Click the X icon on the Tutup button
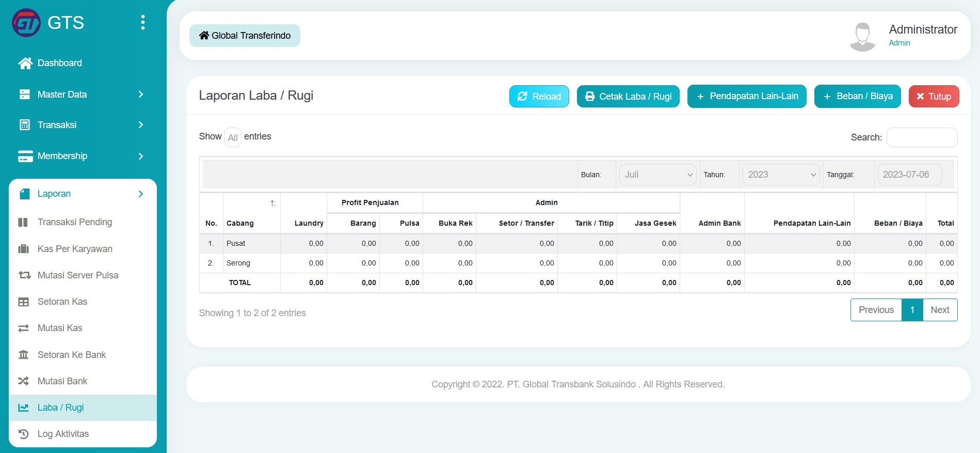 pyautogui.click(x=920, y=97)
